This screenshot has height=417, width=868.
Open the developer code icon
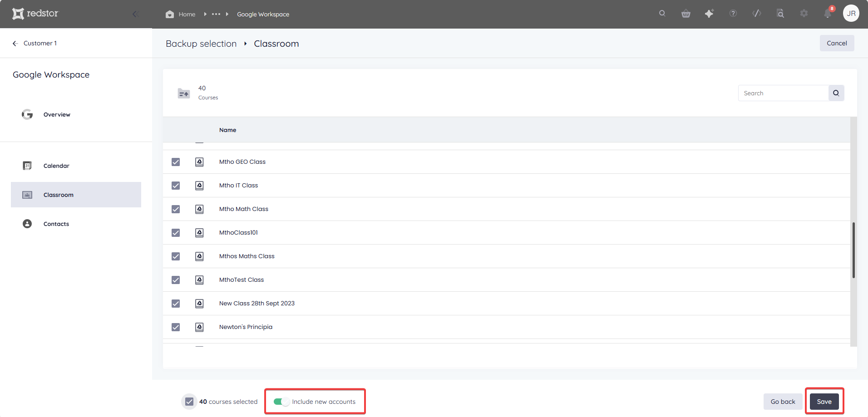coord(757,14)
